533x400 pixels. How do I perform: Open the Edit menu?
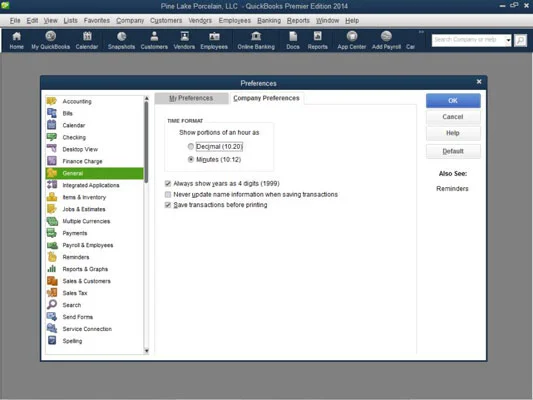pyautogui.click(x=32, y=20)
